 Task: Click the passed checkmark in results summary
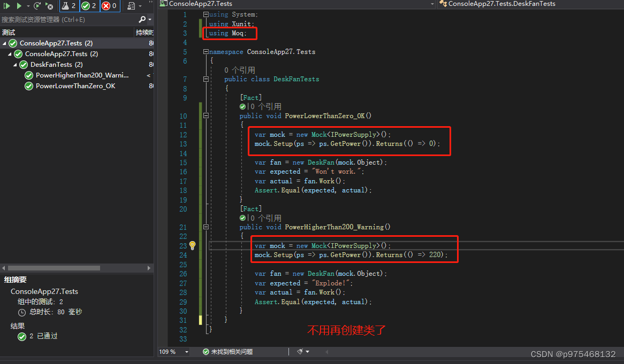click(x=22, y=337)
